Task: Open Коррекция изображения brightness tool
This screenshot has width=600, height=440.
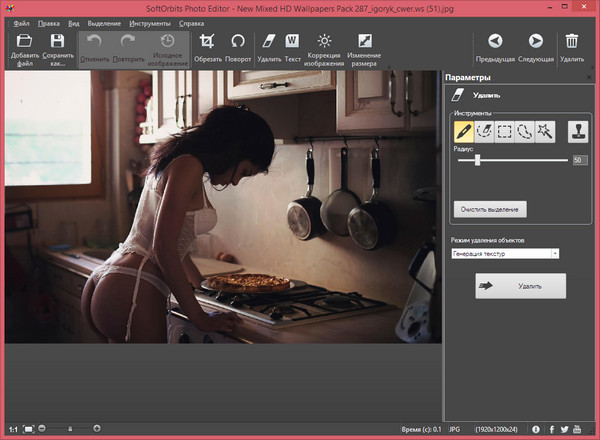Action: pos(323,41)
